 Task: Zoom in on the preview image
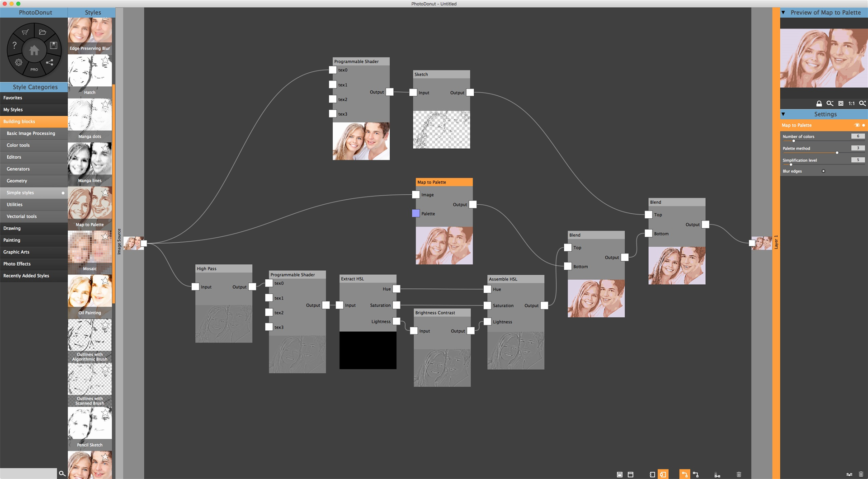point(862,103)
